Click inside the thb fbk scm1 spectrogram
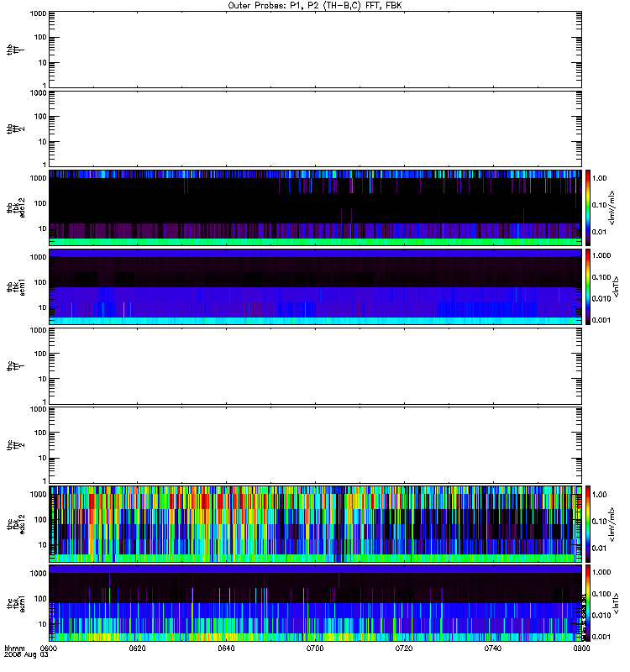This screenshot has height=672, width=630. coord(315,286)
